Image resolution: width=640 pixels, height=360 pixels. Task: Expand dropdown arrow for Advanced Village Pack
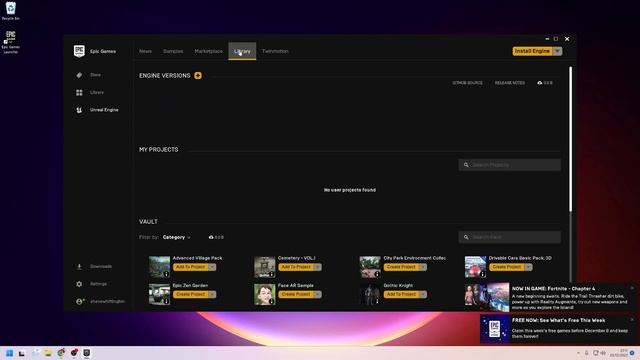click(x=212, y=267)
